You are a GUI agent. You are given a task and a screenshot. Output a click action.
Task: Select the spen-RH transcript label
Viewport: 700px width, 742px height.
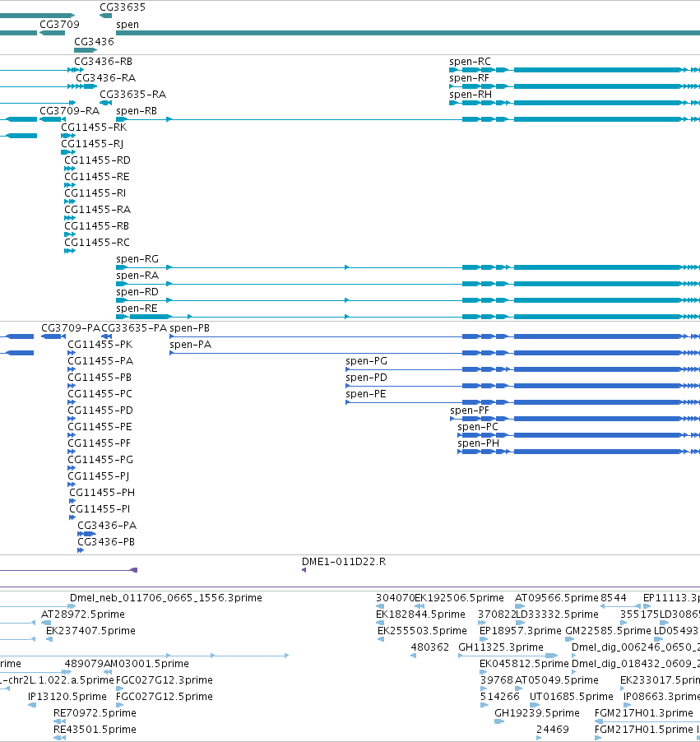point(471,95)
